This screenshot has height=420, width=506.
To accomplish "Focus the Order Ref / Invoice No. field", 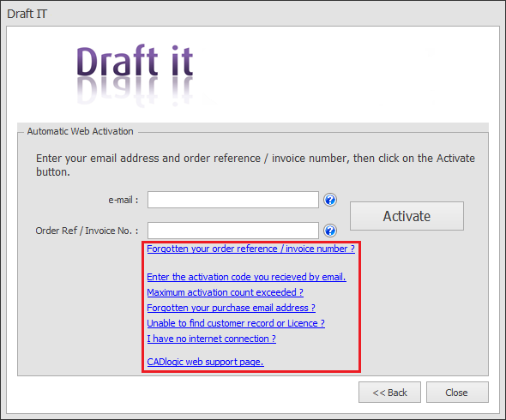I will click(233, 231).
